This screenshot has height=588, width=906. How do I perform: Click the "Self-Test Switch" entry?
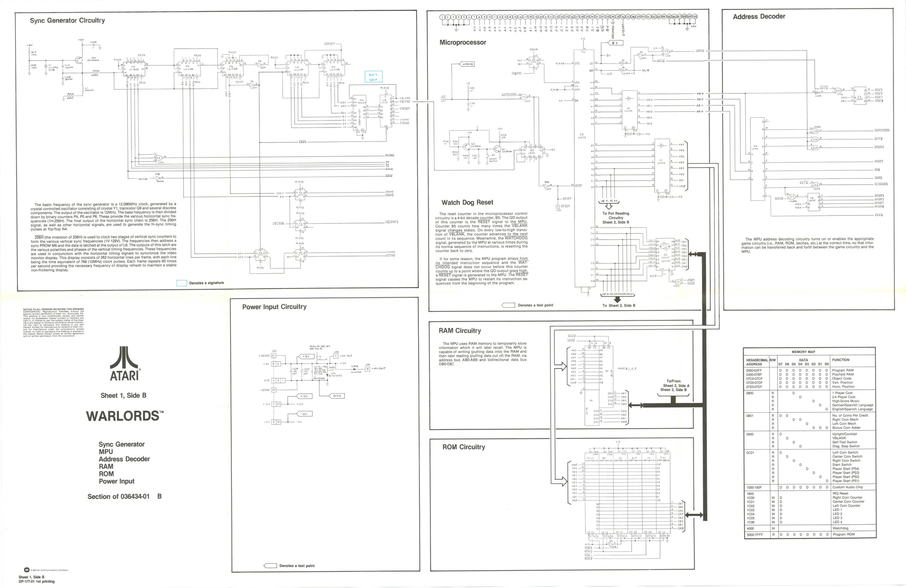845,442
